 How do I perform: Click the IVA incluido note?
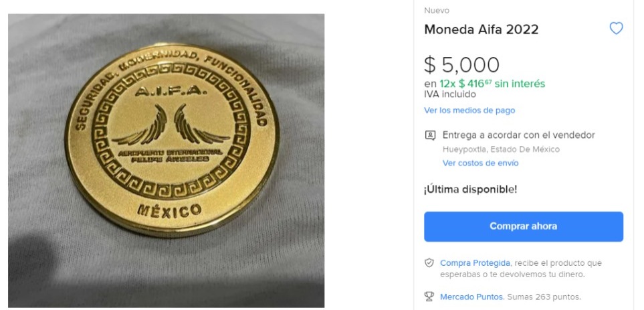pyautogui.click(x=450, y=94)
